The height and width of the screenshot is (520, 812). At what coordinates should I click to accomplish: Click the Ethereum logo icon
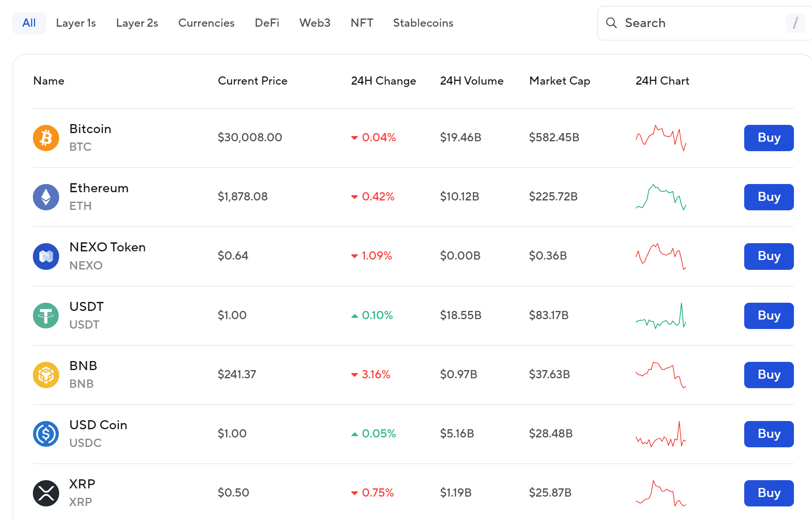[46, 197]
